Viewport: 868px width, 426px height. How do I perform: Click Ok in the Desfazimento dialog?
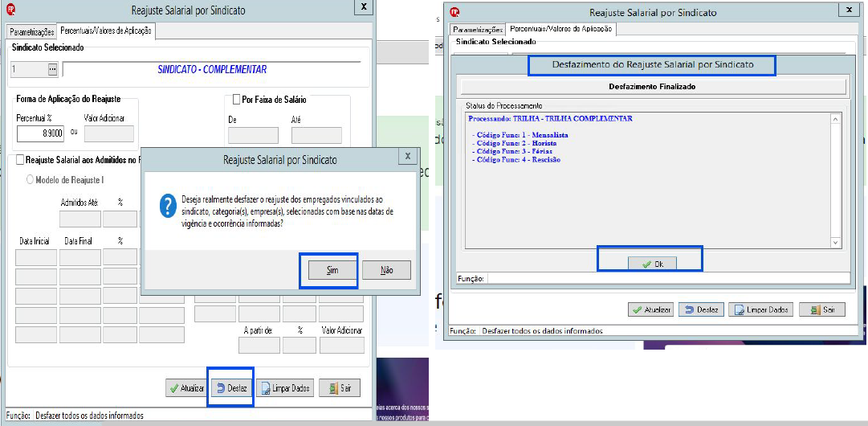pyautogui.click(x=652, y=264)
